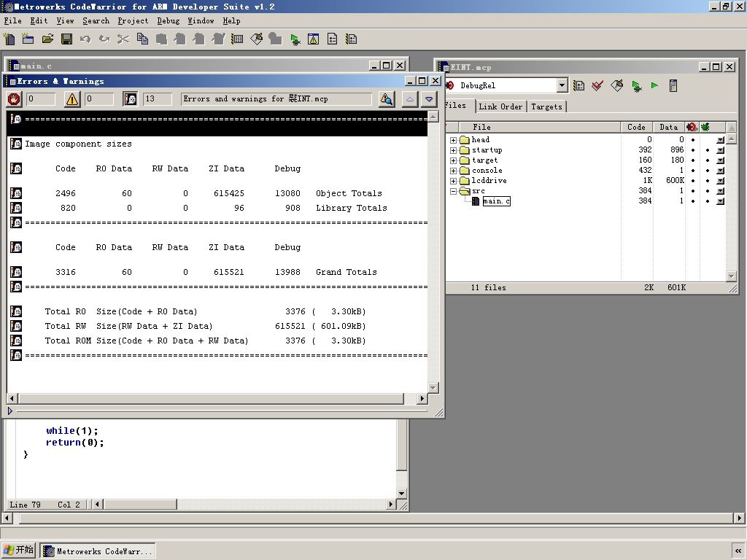Click the Make icon in the EINT.mcp window
This screenshot has height=560, width=747.
pos(617,86)
